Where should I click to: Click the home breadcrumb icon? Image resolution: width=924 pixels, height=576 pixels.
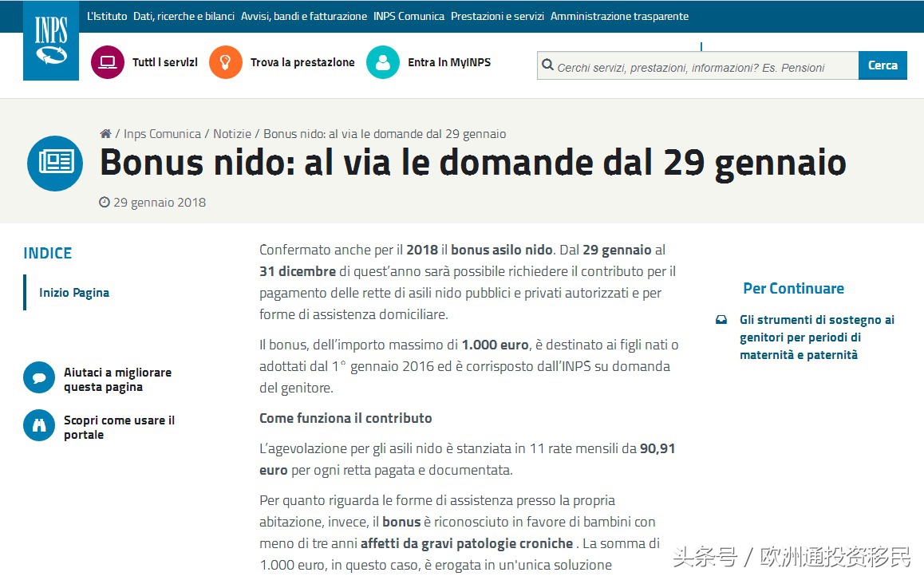[105, 134]
